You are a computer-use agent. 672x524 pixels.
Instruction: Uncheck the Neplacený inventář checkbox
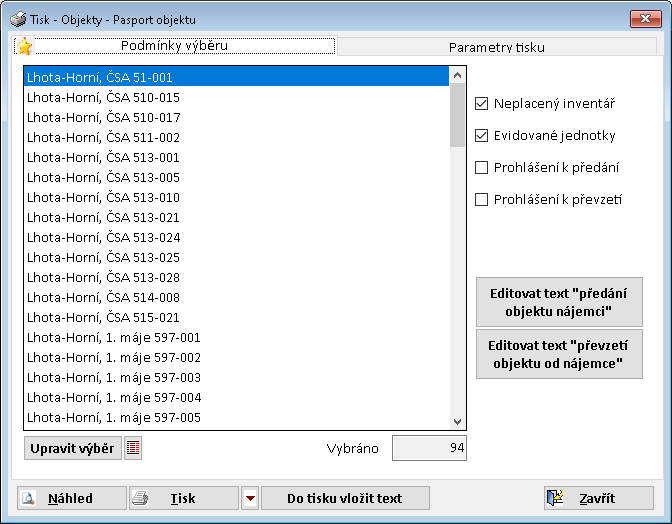(x=482, y=103)
